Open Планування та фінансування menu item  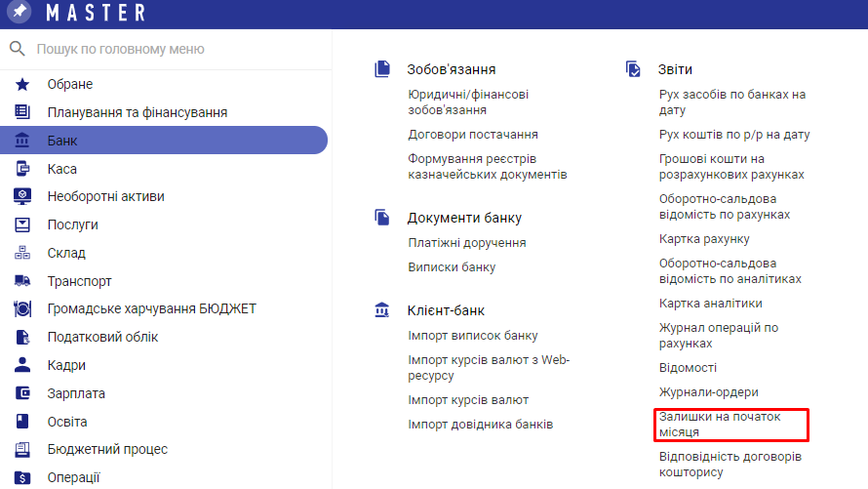pyautogui.click(x=138, y=112)
